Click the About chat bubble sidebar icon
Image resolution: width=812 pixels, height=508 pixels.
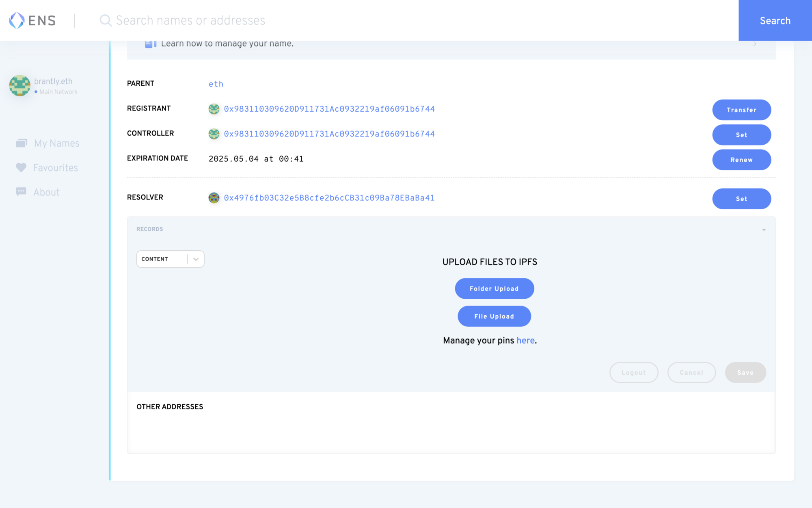pos(21,192)
